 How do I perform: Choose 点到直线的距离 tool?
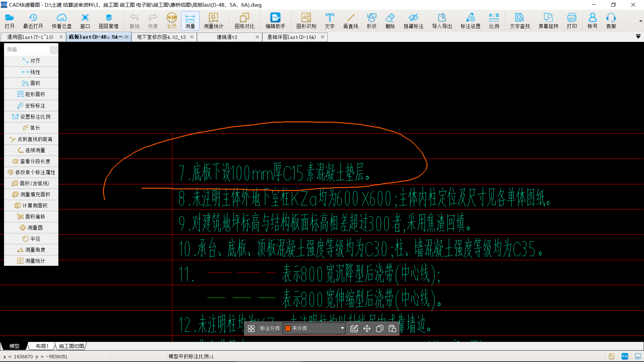31,139
